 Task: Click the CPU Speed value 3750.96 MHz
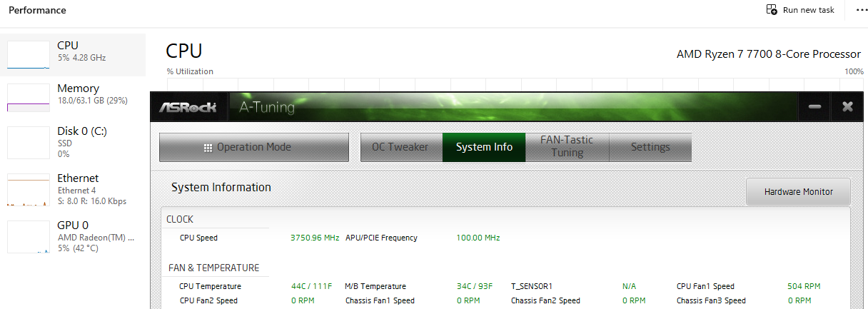[315, 238]
